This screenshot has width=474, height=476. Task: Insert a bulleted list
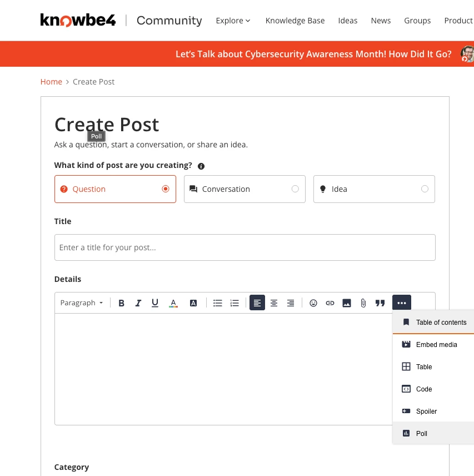(218, 303)
